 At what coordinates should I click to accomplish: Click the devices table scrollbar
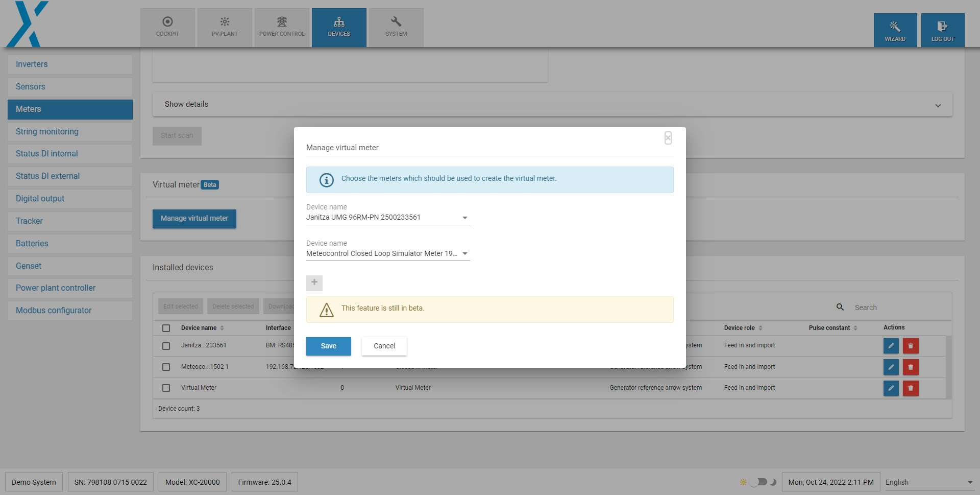click(x=949, y=367)
